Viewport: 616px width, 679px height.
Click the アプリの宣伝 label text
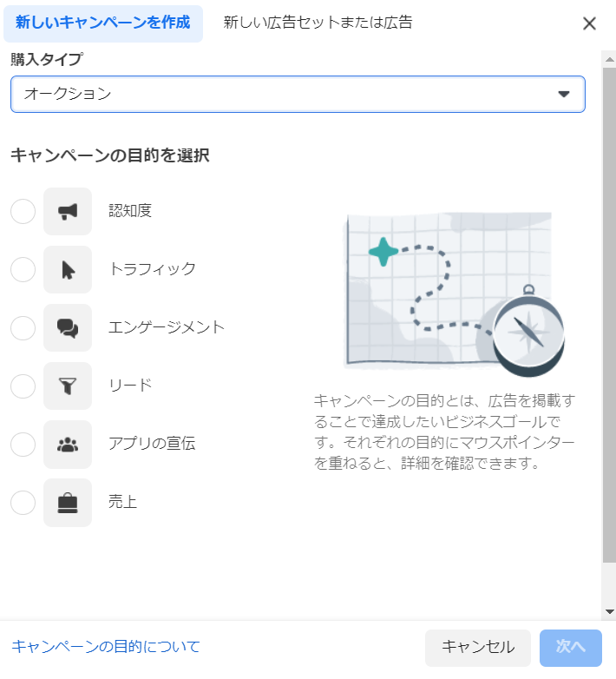click(x=152, y=444)
